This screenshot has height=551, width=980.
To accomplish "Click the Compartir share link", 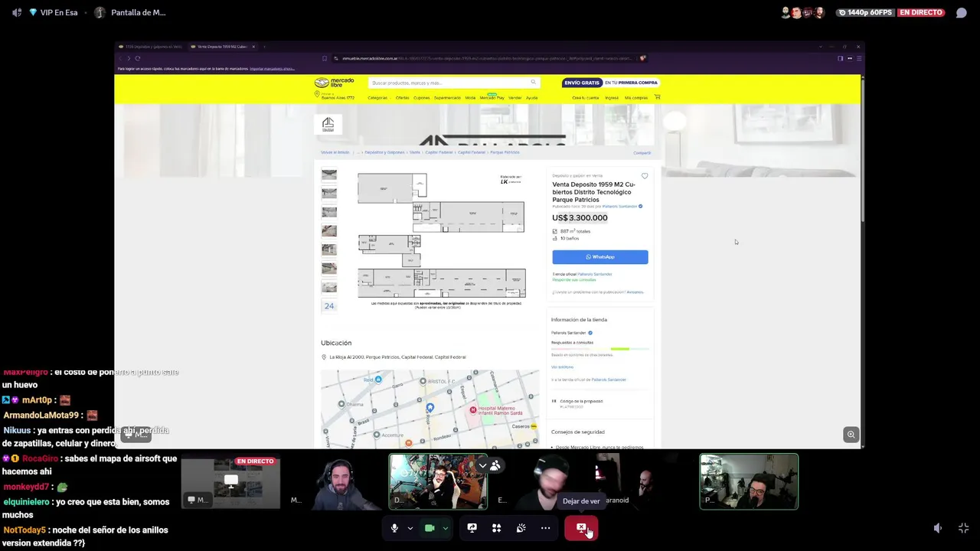I will tap(642, 153).
